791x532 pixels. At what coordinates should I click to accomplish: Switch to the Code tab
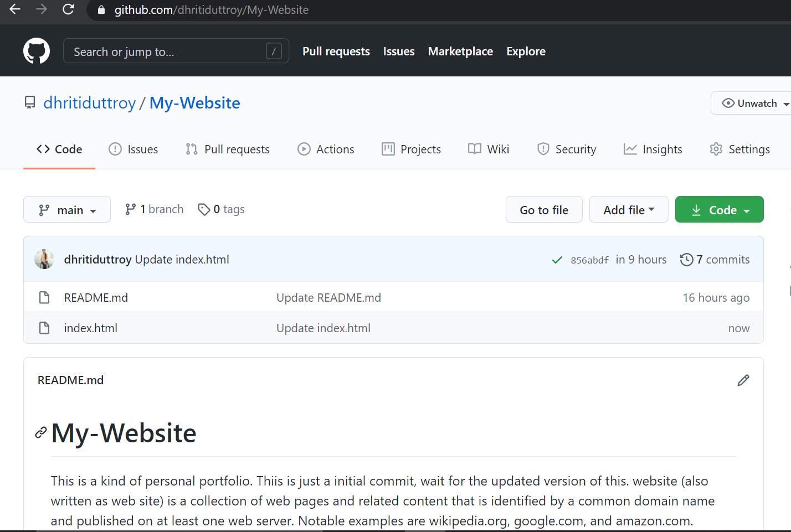(x=59, y=149)
